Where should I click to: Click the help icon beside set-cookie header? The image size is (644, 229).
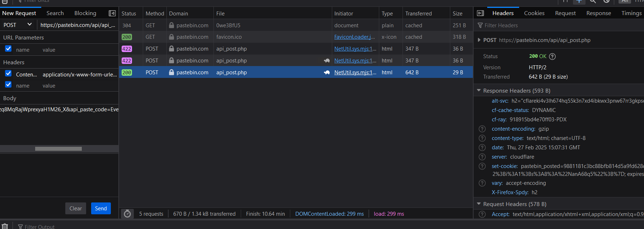click(482, 166)
